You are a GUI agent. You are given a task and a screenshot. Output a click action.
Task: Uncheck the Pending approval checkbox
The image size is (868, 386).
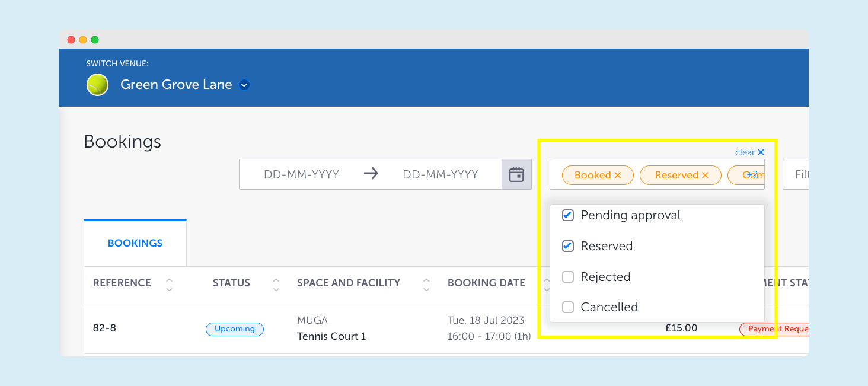coord(568,215)
